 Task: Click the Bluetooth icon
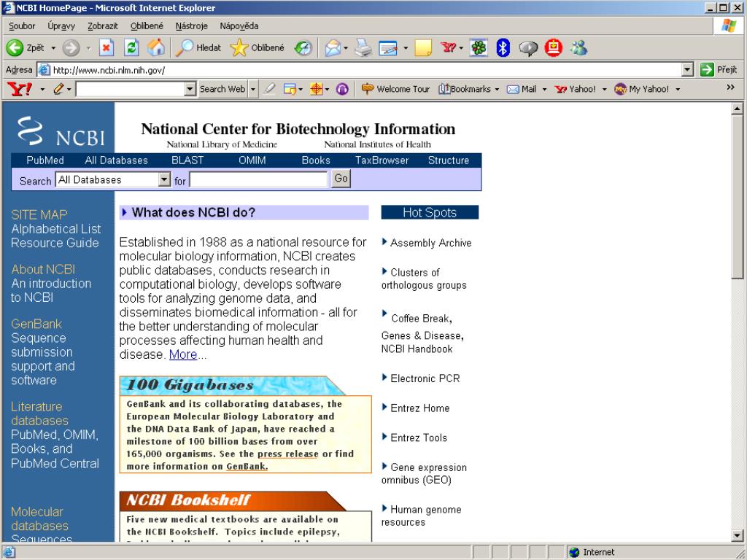coord(503,47)
